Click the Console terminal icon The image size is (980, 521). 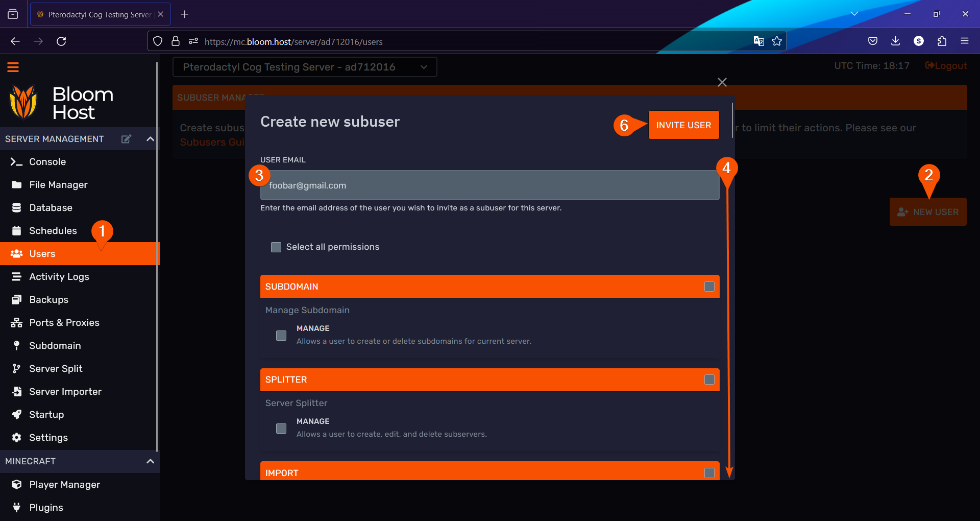point(16,162)
